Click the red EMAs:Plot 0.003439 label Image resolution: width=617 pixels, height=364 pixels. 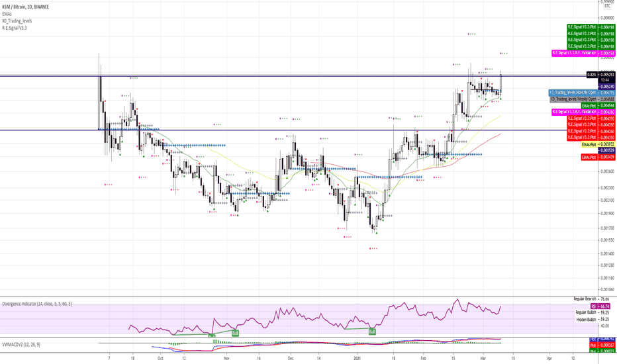(598, 157)
